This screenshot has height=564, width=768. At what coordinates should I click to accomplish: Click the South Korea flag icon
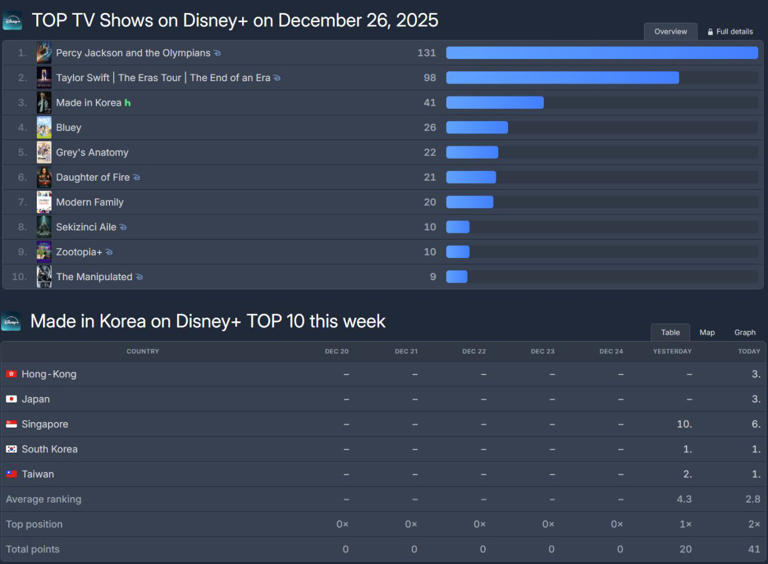pos(12,450)
